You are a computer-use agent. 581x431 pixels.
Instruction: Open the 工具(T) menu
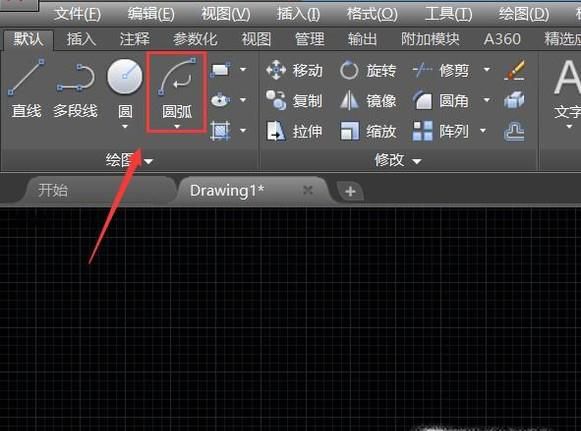[449, 14]
